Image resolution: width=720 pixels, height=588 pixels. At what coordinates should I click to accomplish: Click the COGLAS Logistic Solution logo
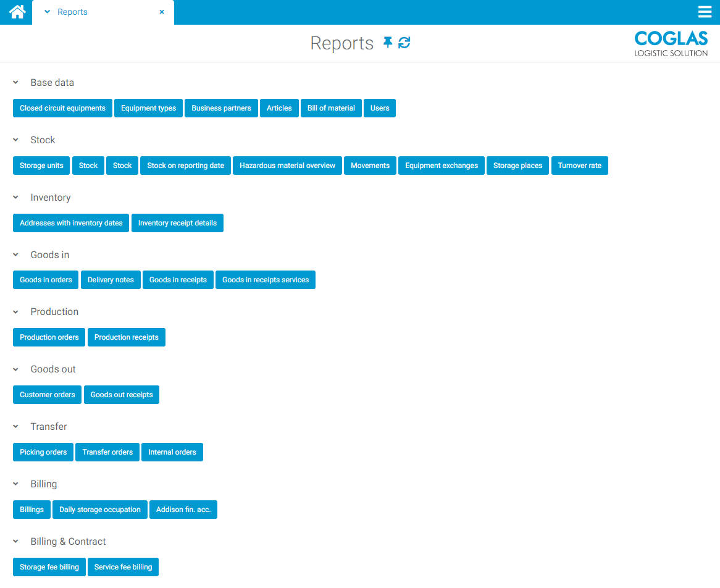pyautogui.click(x=671, y=43)
